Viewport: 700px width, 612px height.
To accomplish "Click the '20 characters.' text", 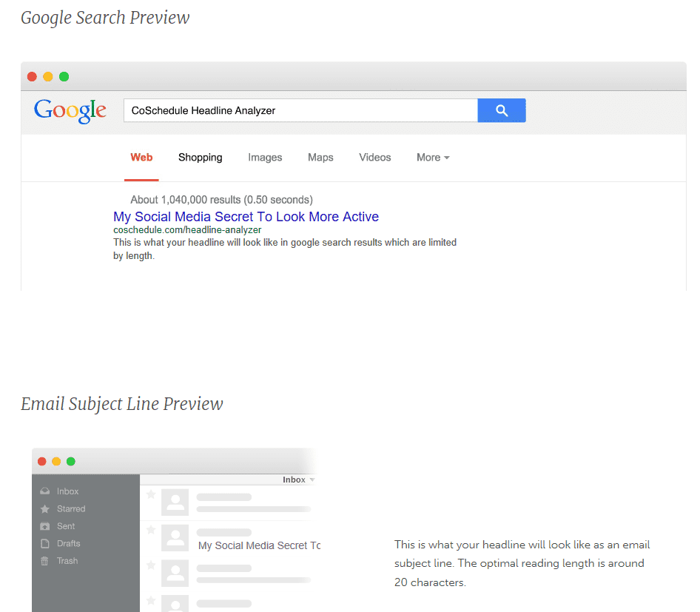I will [x=430, y=582].
